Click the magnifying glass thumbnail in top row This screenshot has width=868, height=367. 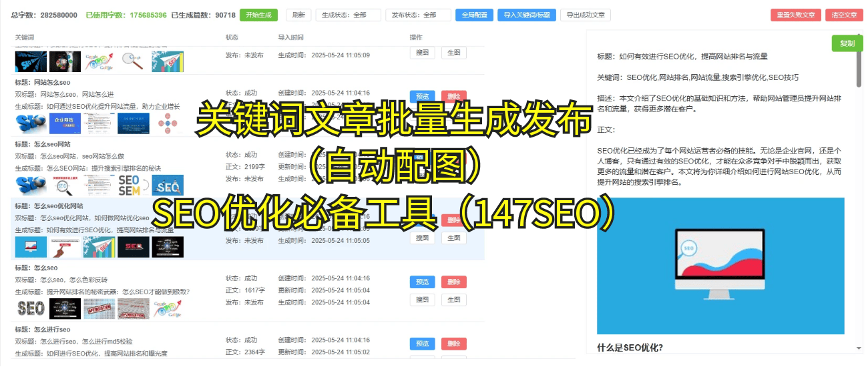(x=133, y=61)
